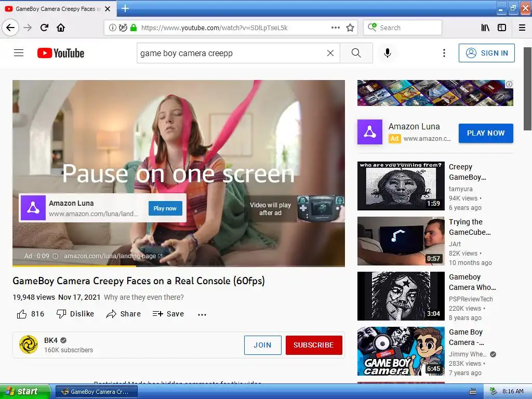
Task: Click the video title text
Action: (138, 281)
